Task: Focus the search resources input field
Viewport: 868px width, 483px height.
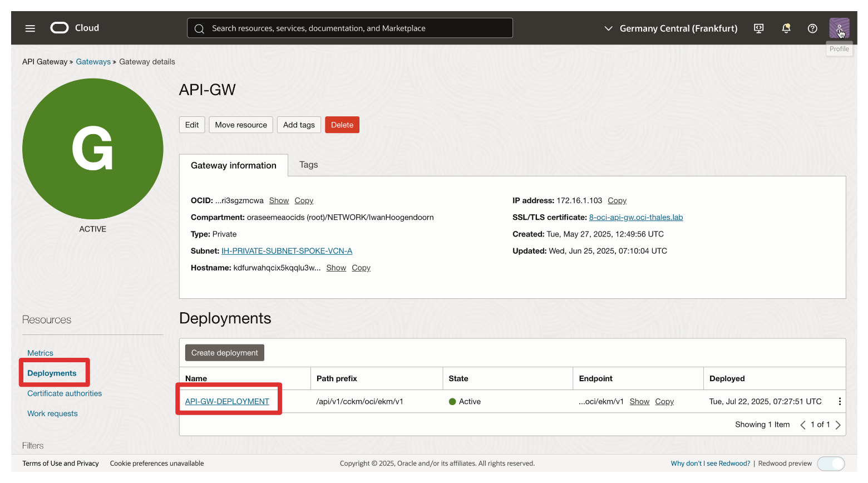Action: coord(356,28)
